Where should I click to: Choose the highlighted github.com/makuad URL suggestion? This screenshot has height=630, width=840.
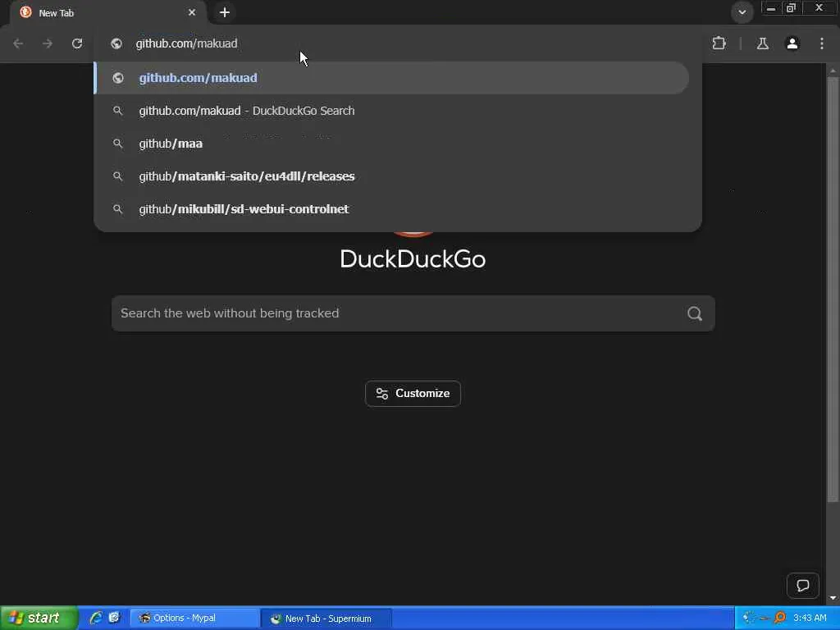pos(391,78)
